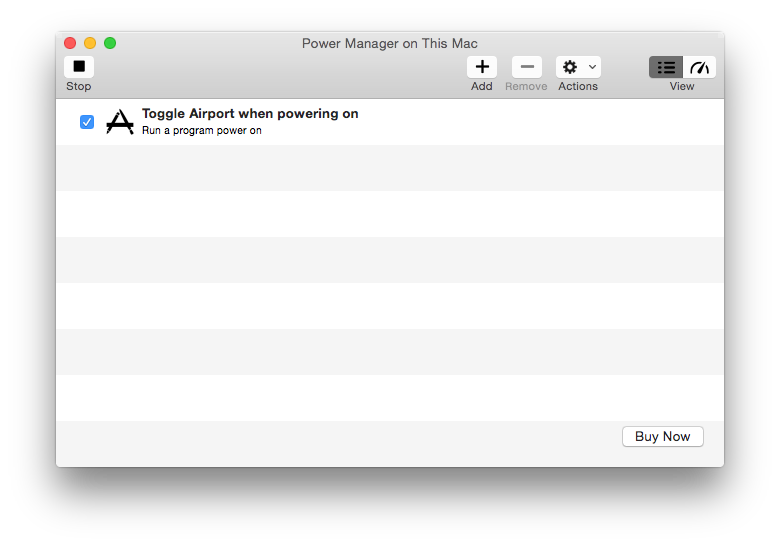Image resolution: width=780 pixels, height=547 pixels.
Task: Uncheck Toggle Airport when powering on event
Action: click(x=87, y=122)
